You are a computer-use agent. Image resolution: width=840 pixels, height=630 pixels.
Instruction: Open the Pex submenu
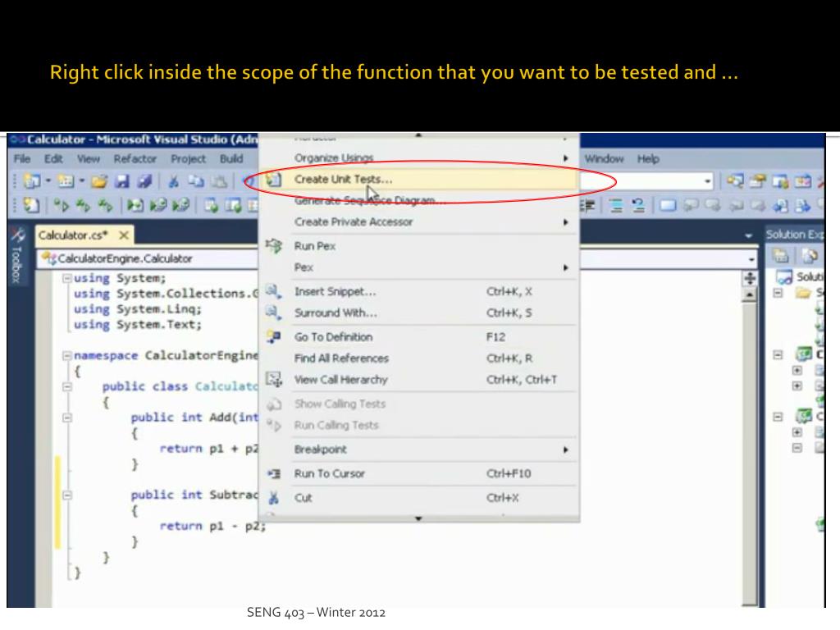(x=418, y=267)
